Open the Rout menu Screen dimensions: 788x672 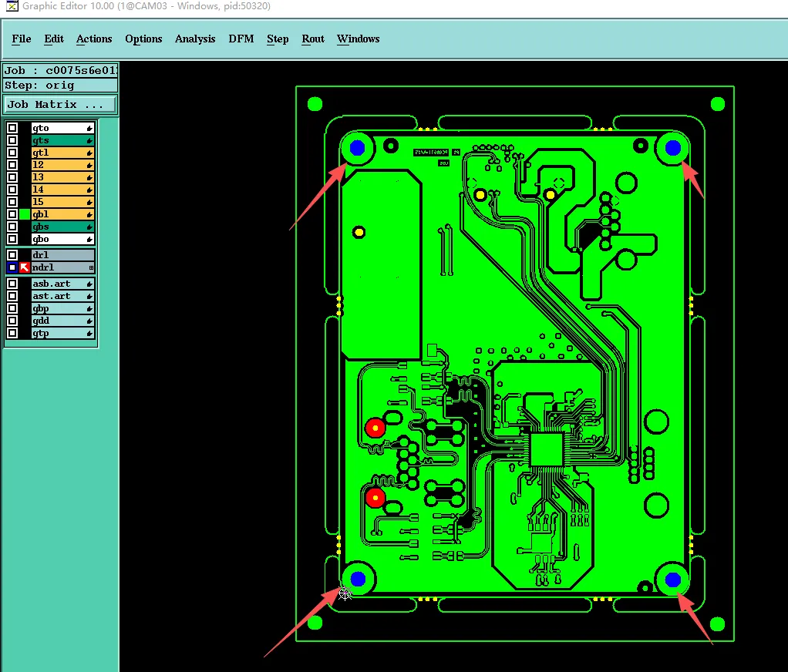(313, 39)
